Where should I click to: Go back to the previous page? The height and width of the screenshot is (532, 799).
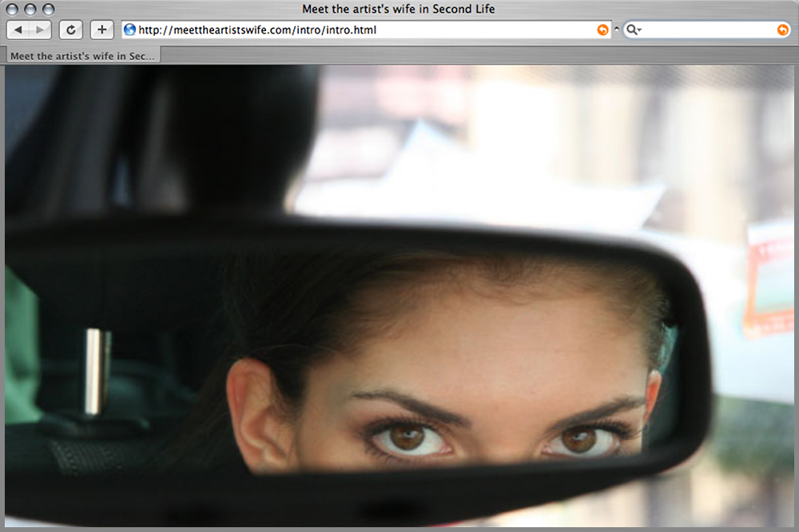[18, 30]
